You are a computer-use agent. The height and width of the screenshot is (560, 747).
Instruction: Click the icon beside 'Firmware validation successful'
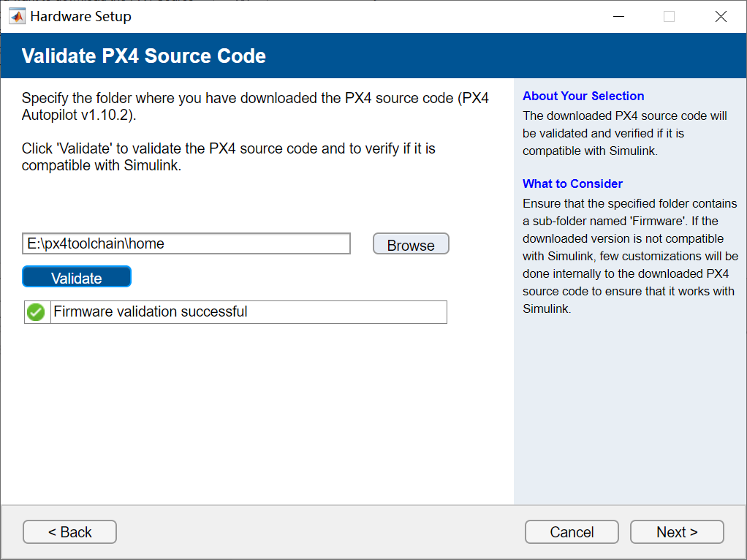pos(36,311)
